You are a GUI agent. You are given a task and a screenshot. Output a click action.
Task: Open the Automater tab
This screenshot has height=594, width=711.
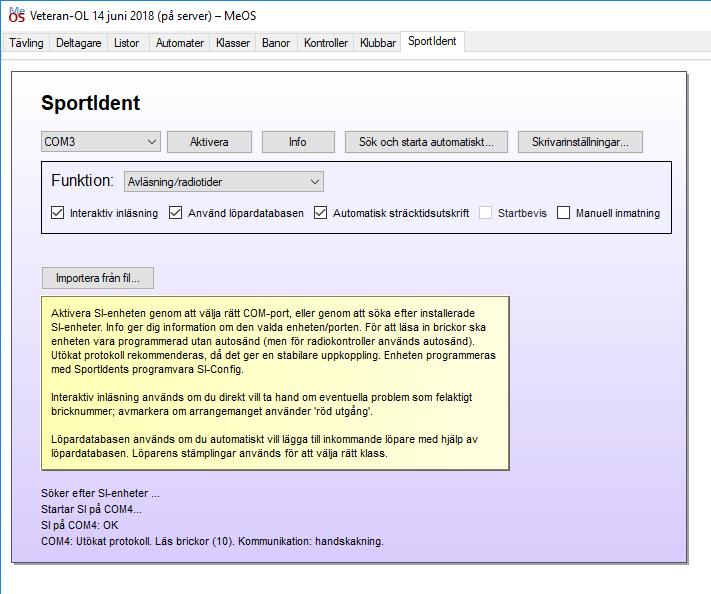coord(180,43)
